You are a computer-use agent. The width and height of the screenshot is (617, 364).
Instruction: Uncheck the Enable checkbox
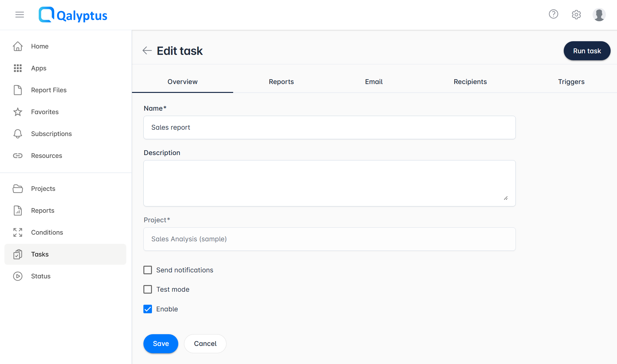(148, 309)
